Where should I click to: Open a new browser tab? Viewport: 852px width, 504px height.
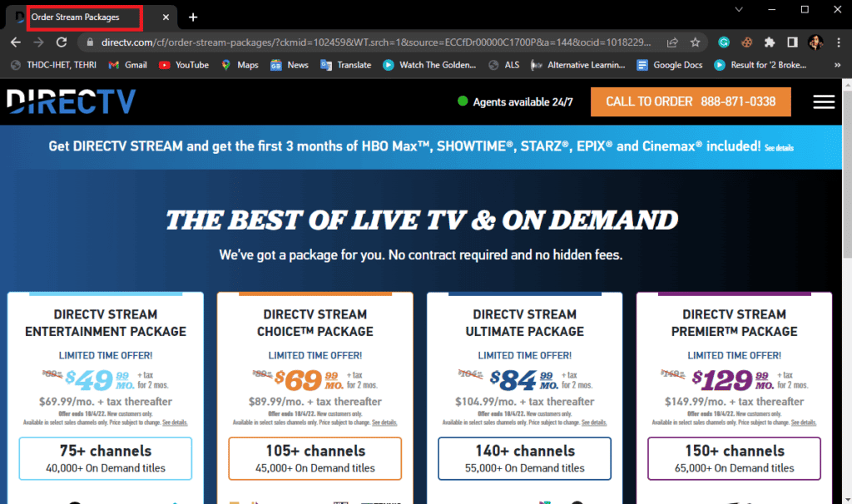point(193,17)
